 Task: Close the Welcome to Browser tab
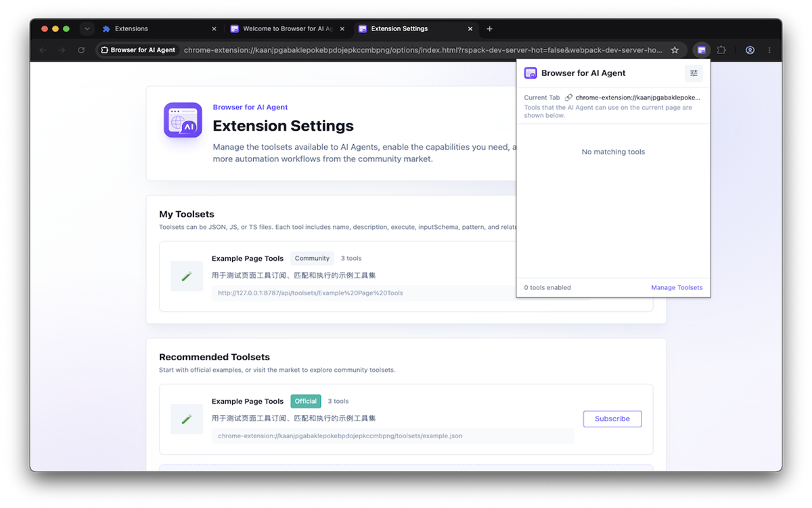[342, 29]
